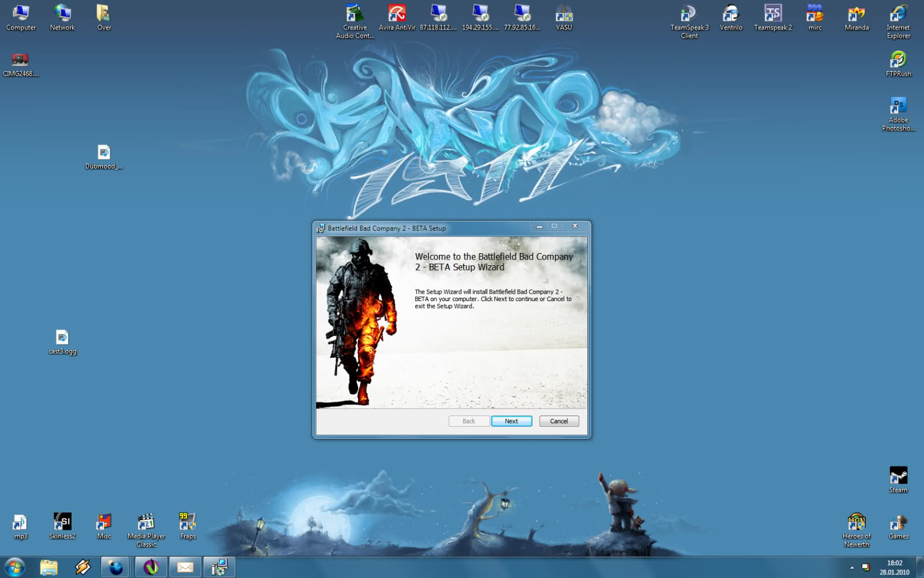Select the Heroes of Newerth shortcut
This screenshot has width=924, height=578.
[x=856, y=530]
